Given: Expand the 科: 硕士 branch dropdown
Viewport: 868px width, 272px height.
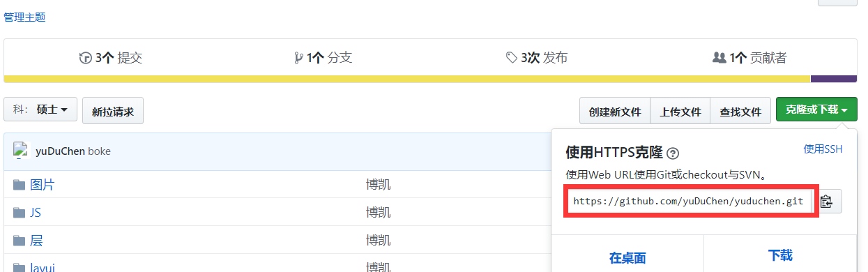Looking at the screenshot, I should click(40, 109).
